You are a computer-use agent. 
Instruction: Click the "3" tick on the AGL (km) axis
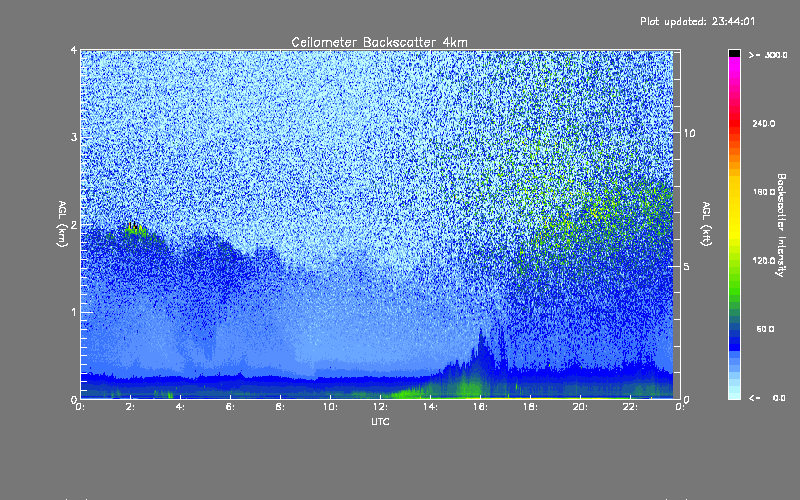click(74, 138)
